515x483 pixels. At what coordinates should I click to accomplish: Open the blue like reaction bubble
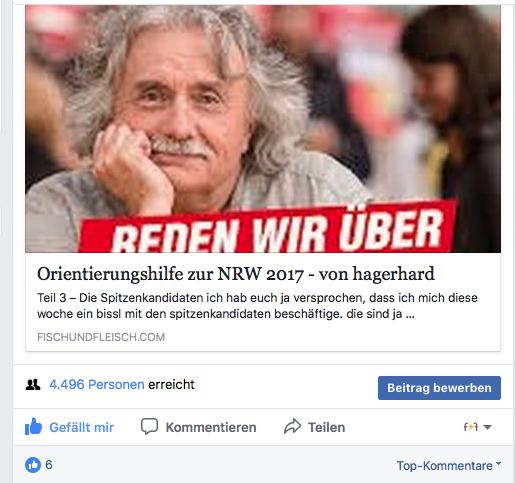point(33,465)
